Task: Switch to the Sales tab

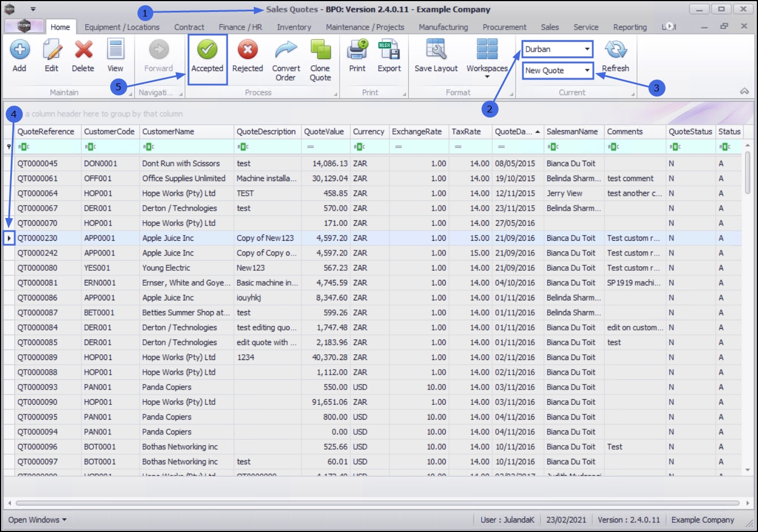Action: pyautogui.click(x=550, y=27)
